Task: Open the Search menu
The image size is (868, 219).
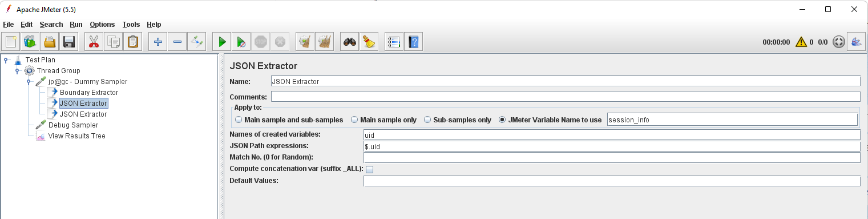Action: point(51,25)
